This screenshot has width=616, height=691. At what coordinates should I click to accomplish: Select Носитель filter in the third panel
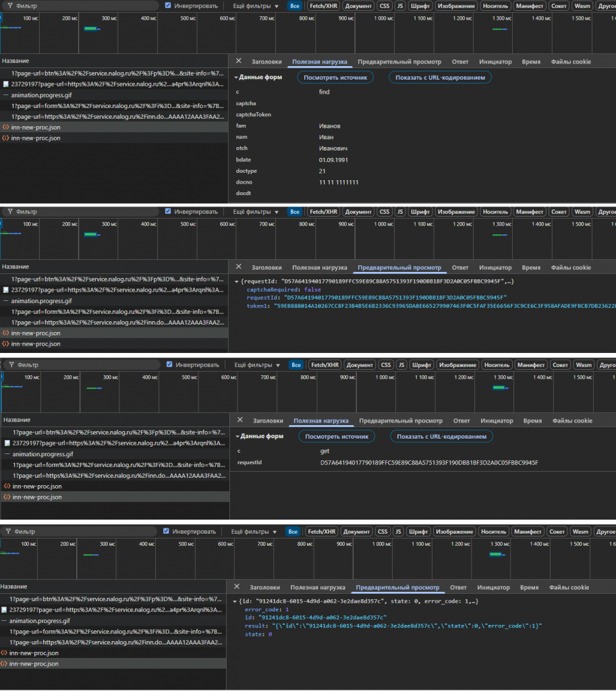tap(497, 365)
